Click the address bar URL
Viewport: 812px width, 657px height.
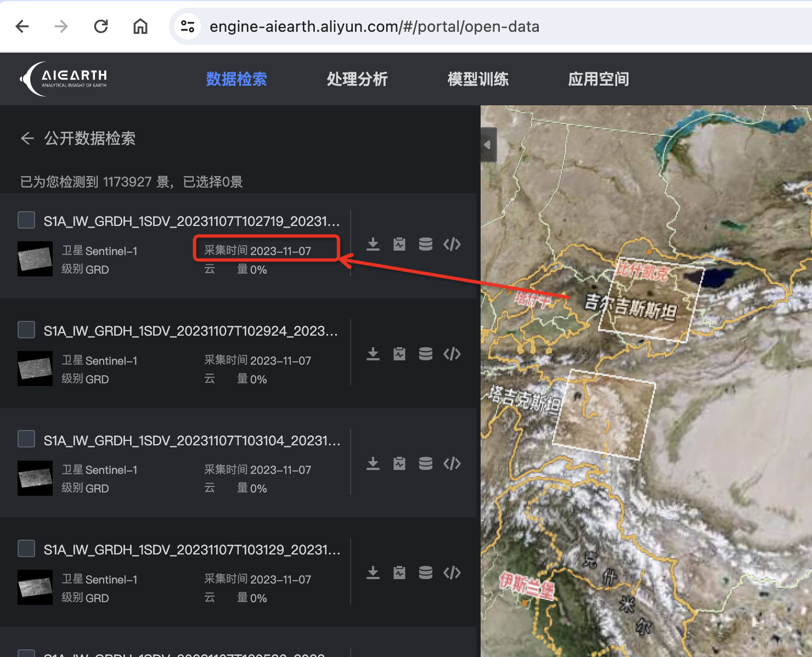pyautogui.click(x=374, y=26)
